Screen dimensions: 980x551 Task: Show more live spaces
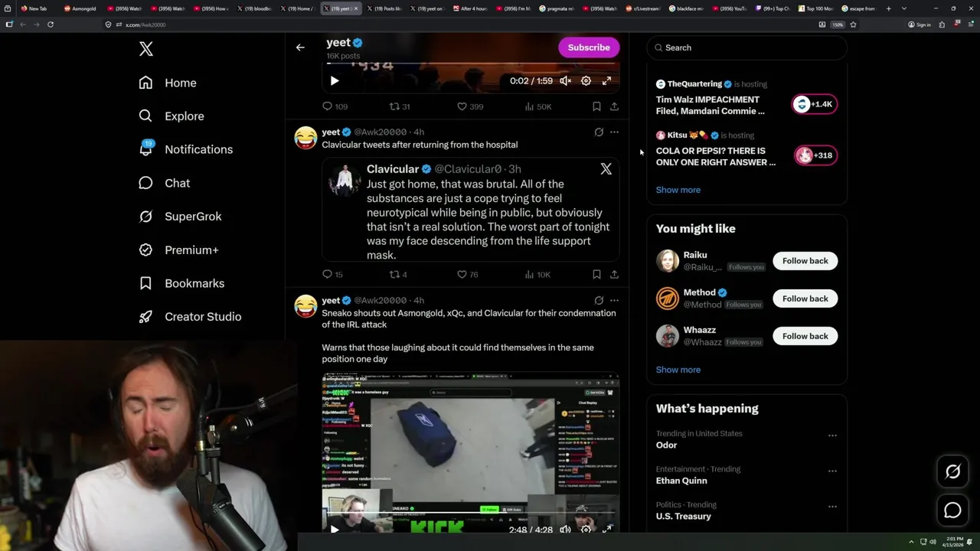click(678, 190)
